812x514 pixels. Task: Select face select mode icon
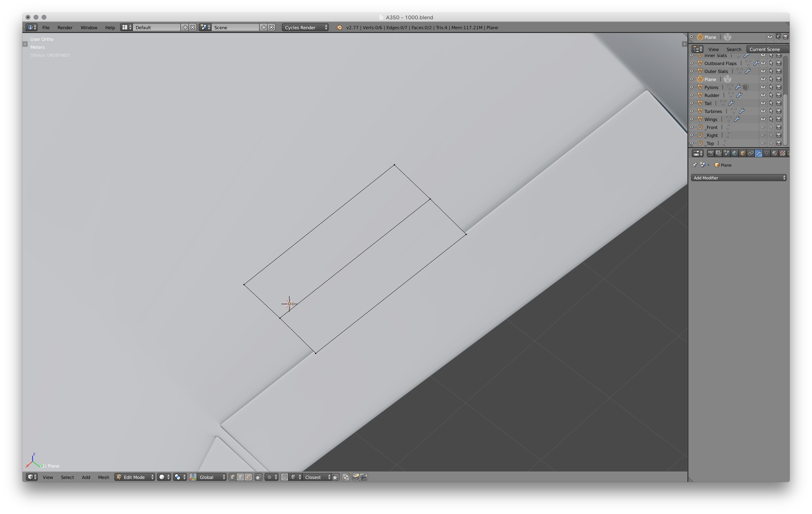click(x=249, y=477)
